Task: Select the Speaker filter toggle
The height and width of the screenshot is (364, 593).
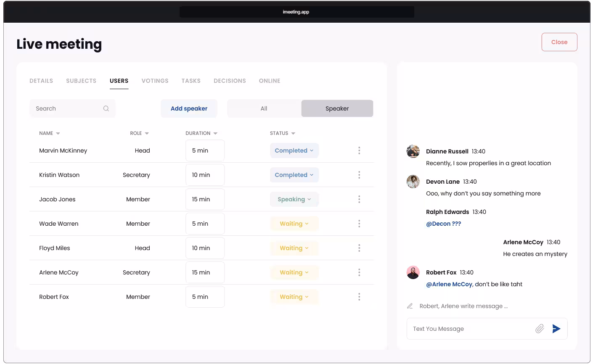Action: (337, 108)
